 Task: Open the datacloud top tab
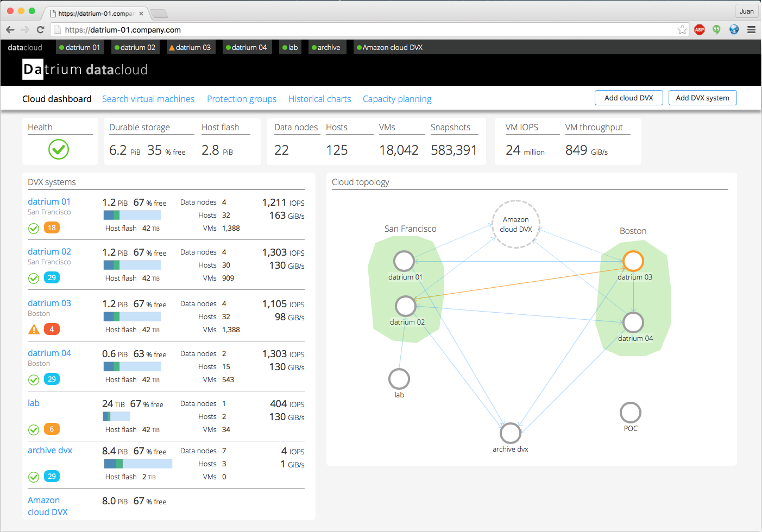click(x=25, y=47)
